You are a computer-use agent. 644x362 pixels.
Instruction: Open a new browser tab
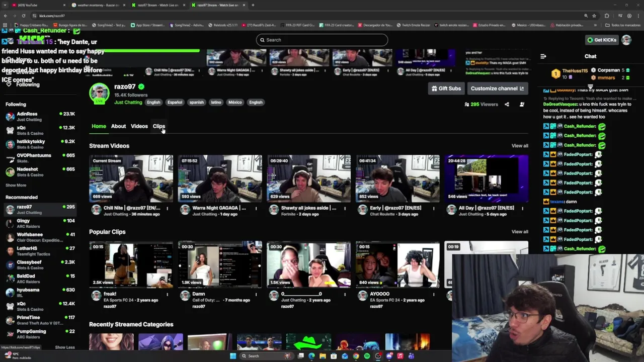click(253, 5)
